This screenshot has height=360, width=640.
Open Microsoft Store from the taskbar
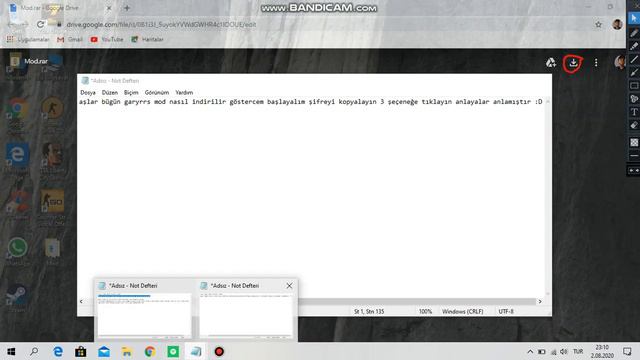(80, 351)
